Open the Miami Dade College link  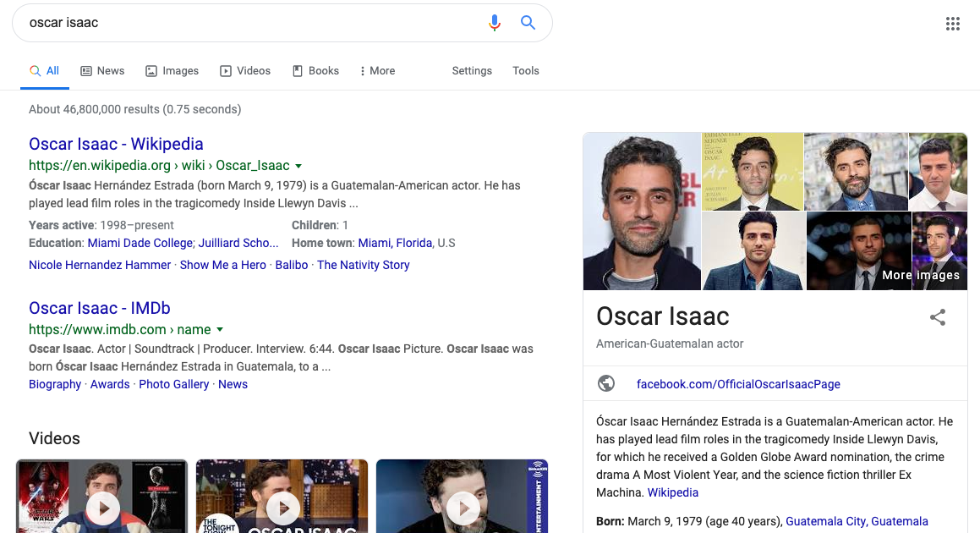point(140,243)
